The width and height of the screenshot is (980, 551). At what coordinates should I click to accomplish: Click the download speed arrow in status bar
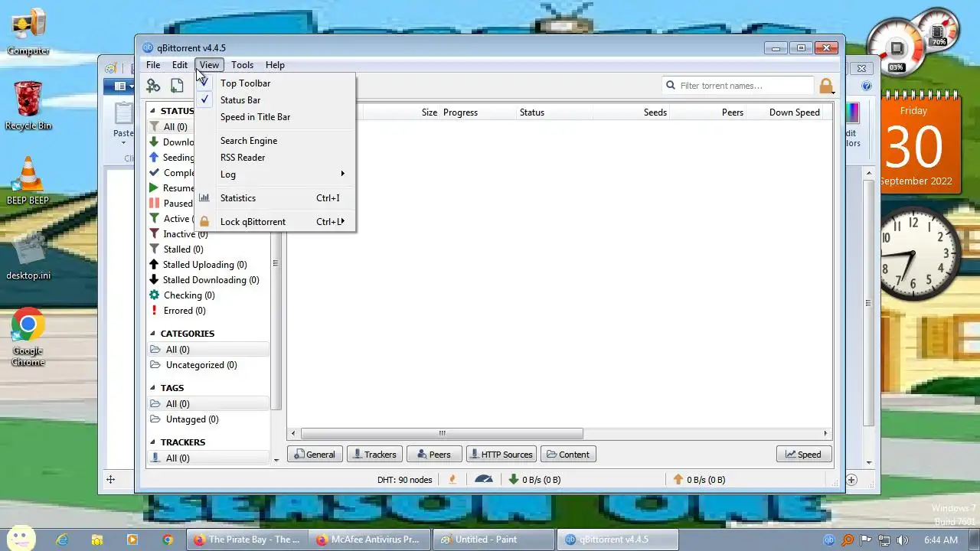(x=513, y=480)
